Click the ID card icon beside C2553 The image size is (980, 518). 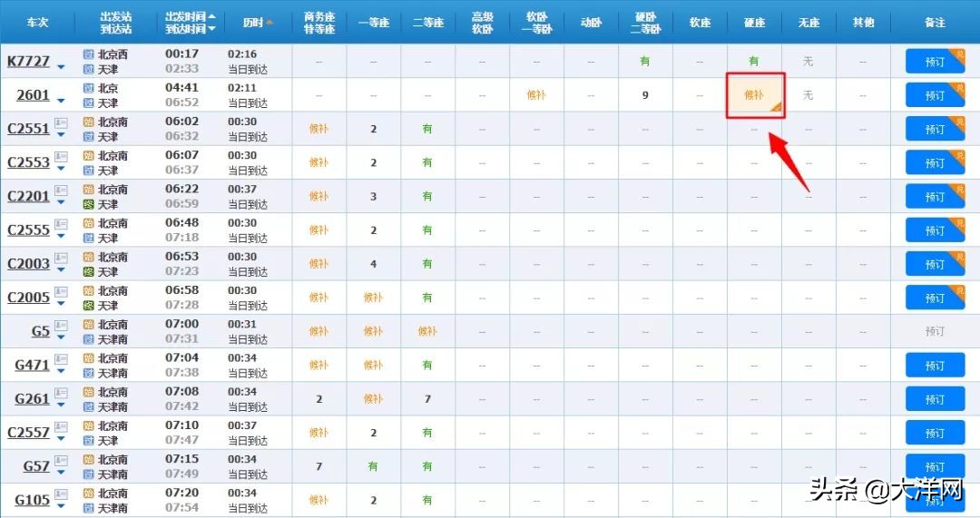(61, 157)
